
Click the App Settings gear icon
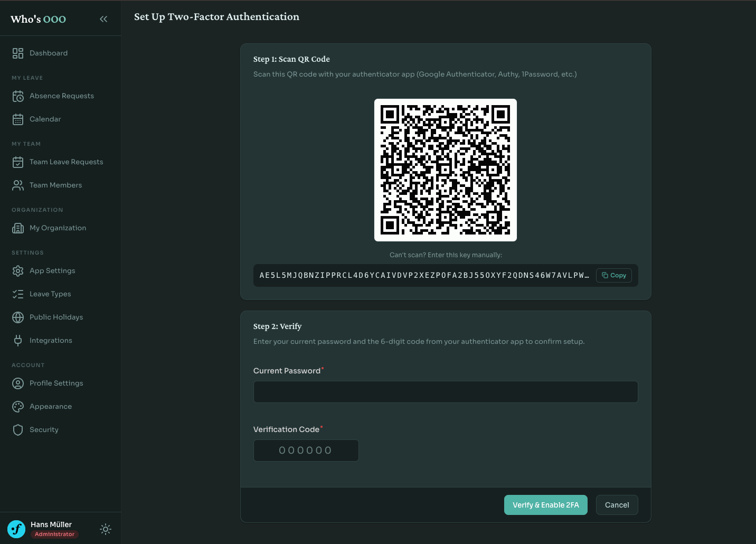point(18,271)
